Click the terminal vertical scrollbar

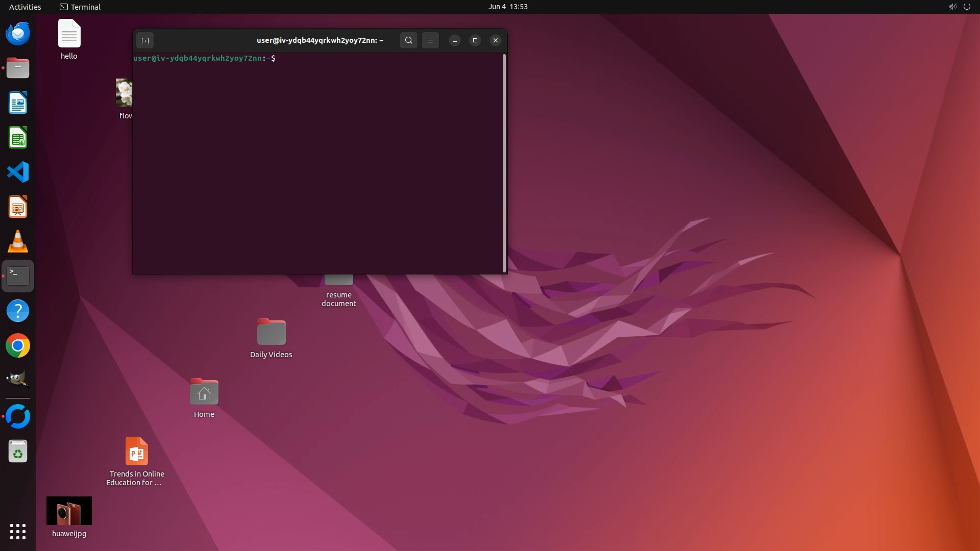(504, 163)
